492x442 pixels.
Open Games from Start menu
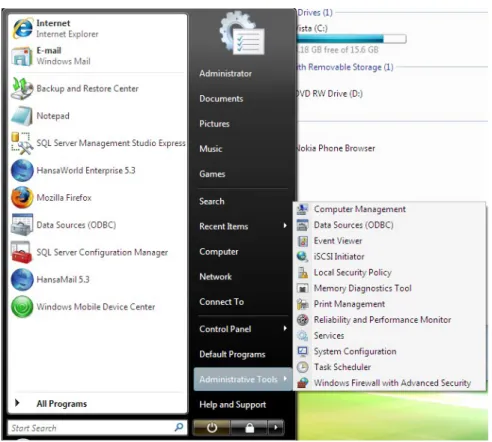point(212,174)
